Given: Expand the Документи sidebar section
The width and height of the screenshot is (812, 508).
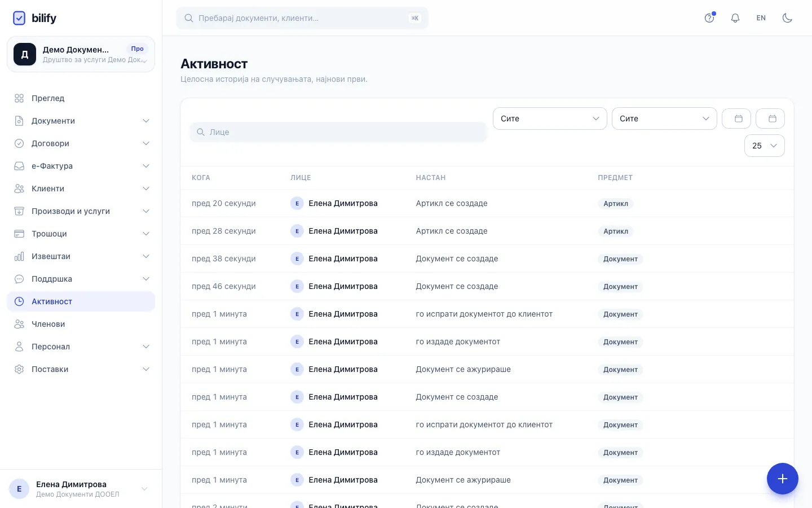Looking at the screenshot, I should pos(81,121).
